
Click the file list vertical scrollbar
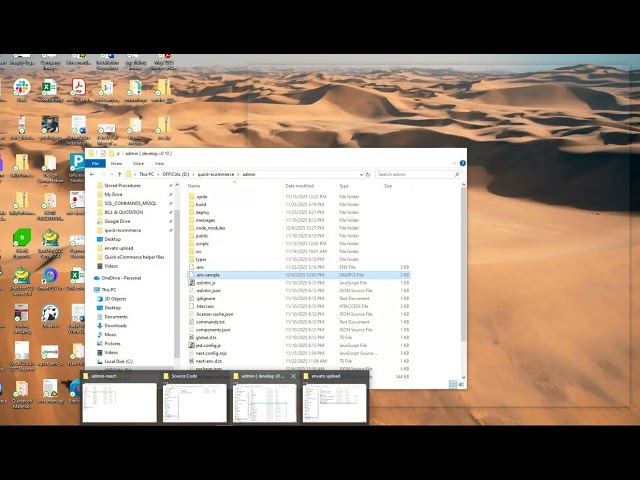(463, 265)
